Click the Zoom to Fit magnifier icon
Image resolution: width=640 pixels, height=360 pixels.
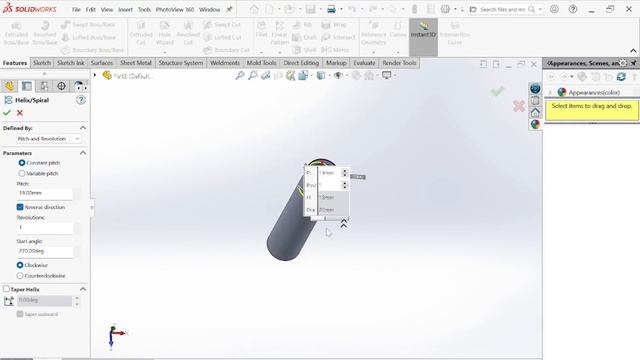[x=240, y=75]
